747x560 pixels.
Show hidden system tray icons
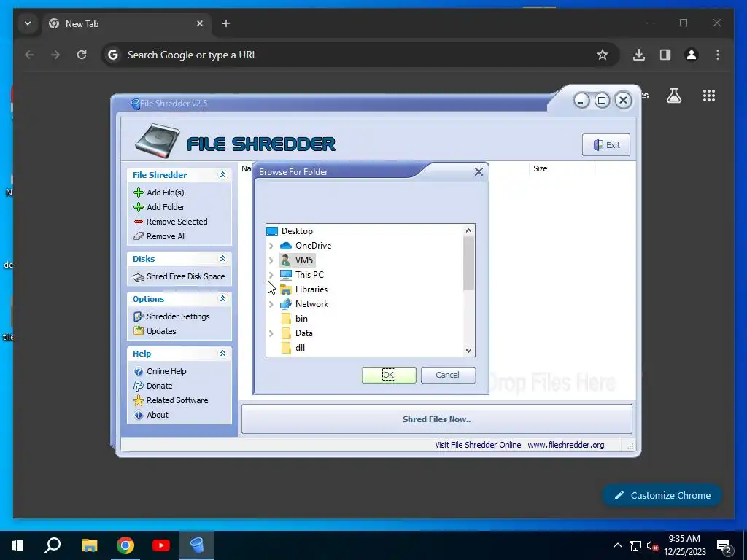point(617,545)
